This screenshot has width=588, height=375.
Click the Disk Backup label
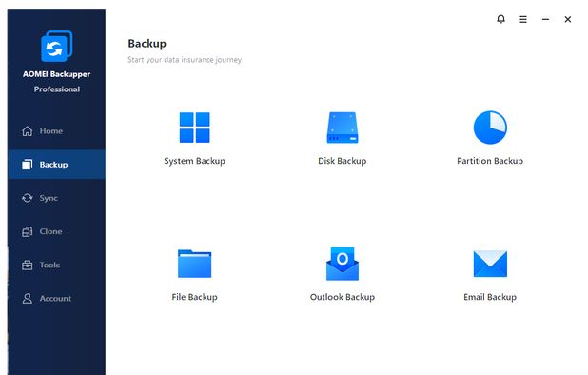(x=343, y=161)
